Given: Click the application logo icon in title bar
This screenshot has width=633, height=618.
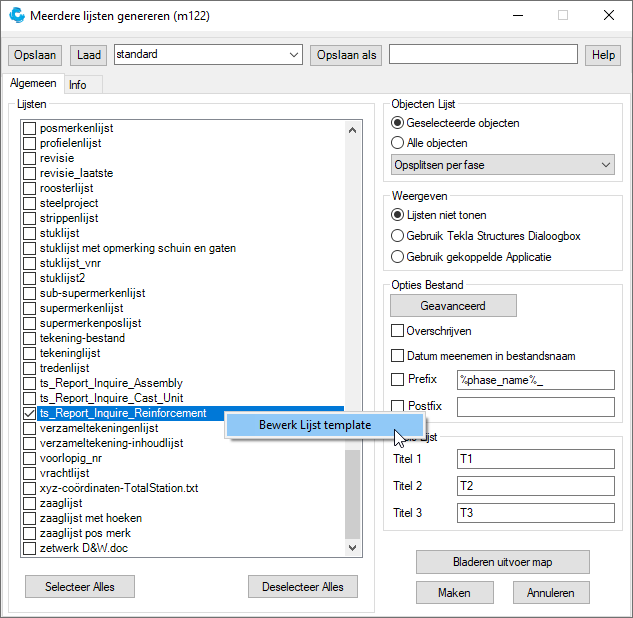Looking at the screenshot, I should coord(17,15).
